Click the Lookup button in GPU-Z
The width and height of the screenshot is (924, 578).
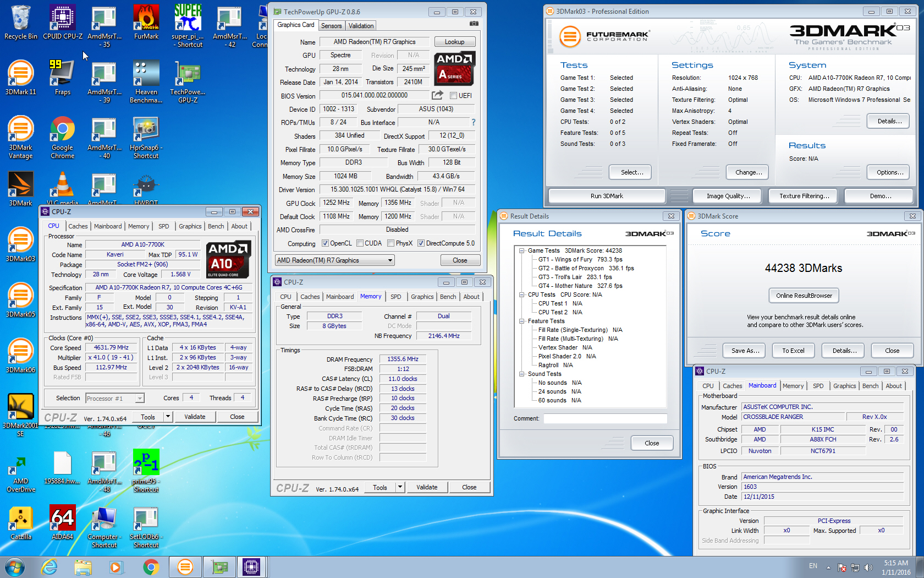pos(454,42)
